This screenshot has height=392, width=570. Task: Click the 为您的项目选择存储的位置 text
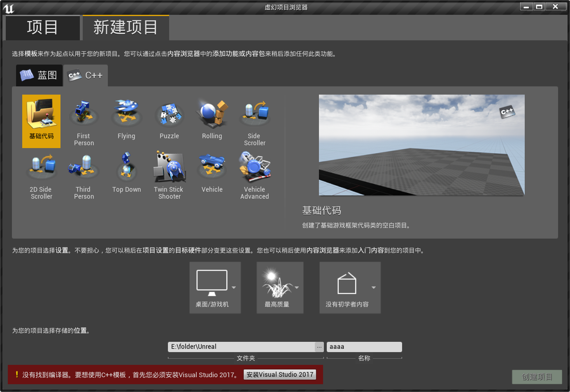[51, 331]
